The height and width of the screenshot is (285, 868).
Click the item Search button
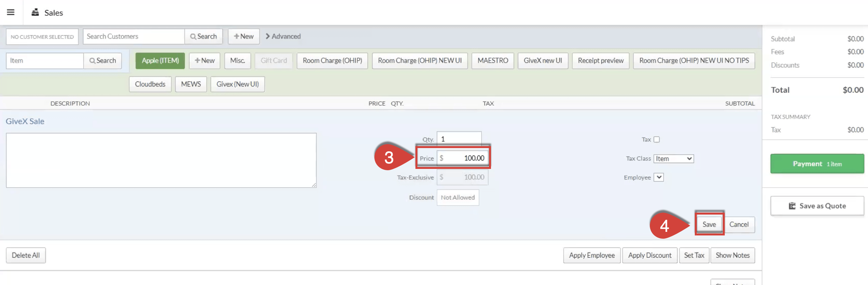point(103,60)
